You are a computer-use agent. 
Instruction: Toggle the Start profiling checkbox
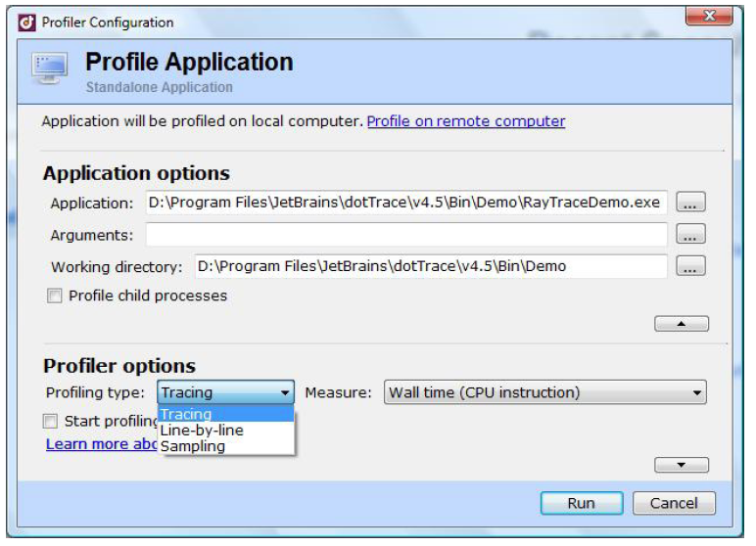pyautogui.click(x=51, y=422)
